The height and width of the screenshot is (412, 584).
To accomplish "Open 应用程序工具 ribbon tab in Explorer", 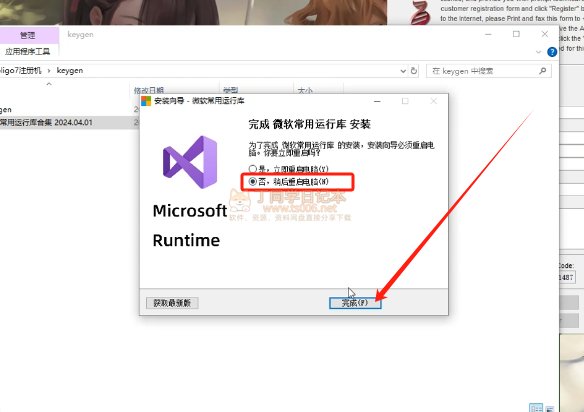I will pyautogui.click(x=28, y=51).
